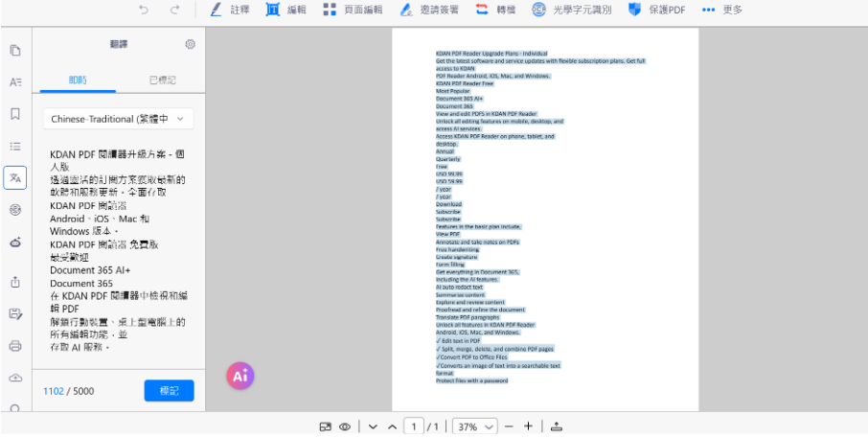Go to previous page with up chevron
868x438 pixels.
click(x=393, y=426)
